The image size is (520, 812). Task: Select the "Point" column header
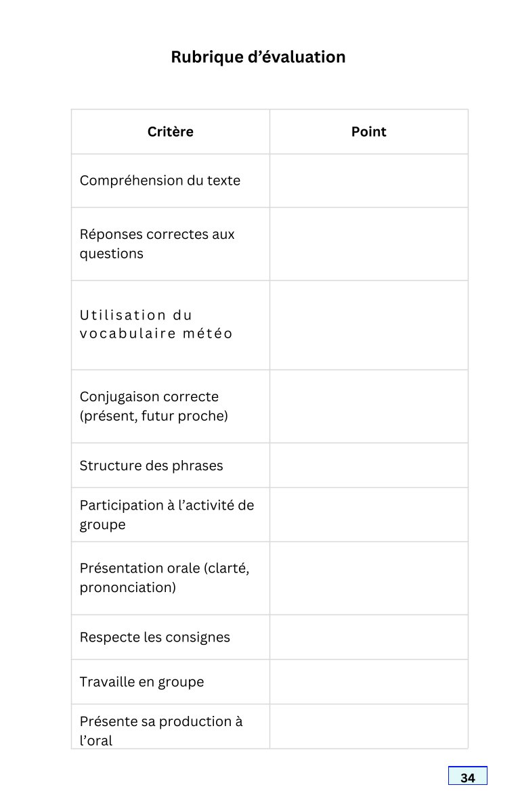[x=368, y=132]
